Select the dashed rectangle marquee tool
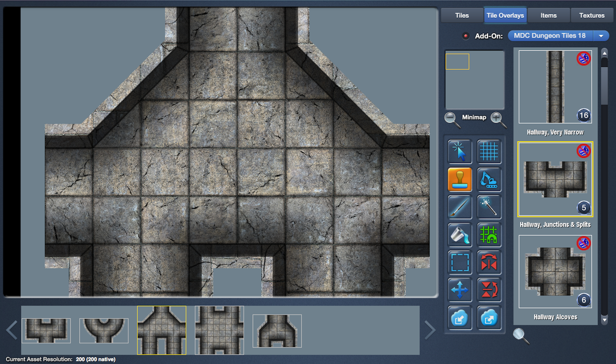The width and height of the screenshot is (616, 364). click(460, 263)
